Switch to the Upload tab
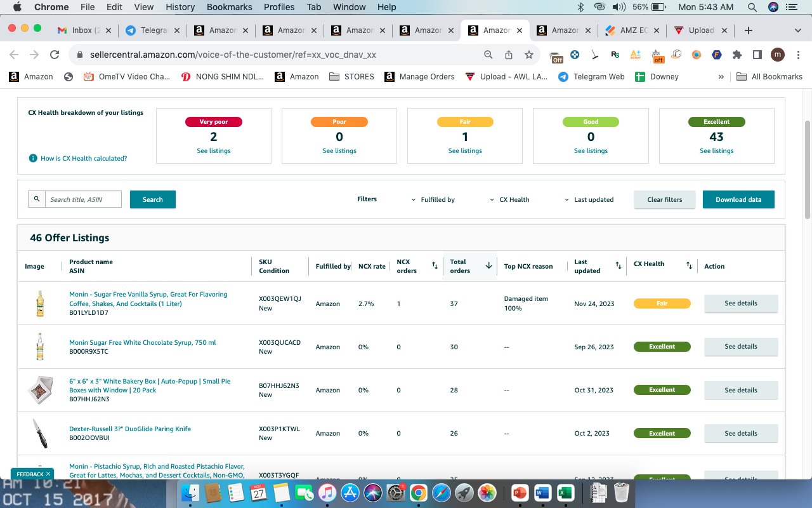The width and height of the screenshot is (812, 508). pyautogui.click(x=700, y=30)
